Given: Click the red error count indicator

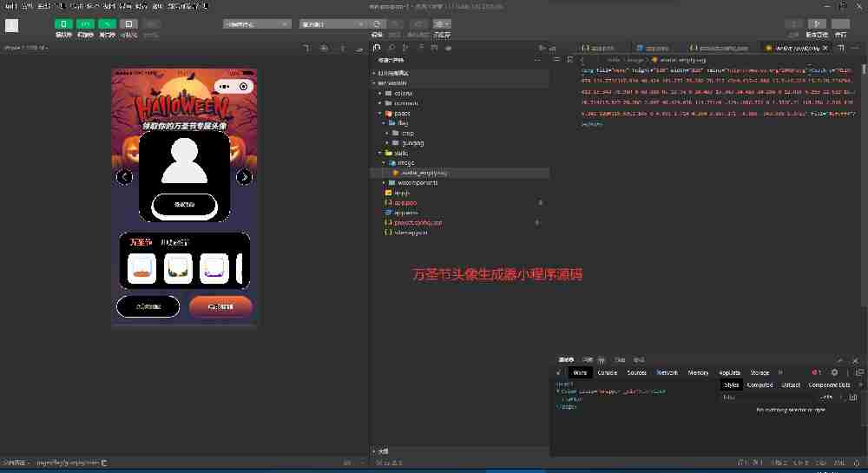Looking at the screenshot, I should 816,372.
